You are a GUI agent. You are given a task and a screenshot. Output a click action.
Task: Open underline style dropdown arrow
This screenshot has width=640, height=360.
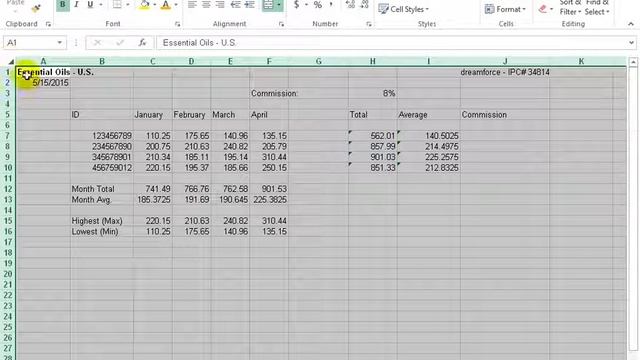[101, 4]
